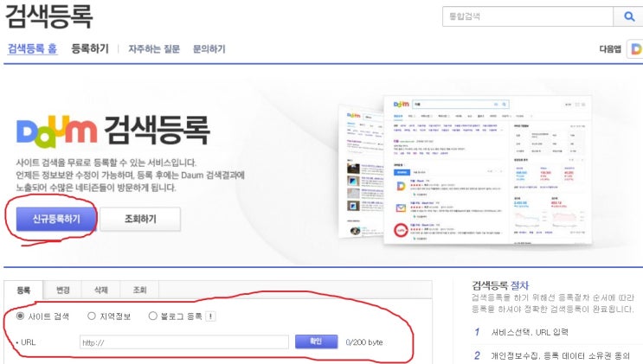Screen dimensions: 643x364
Task: Click step 1 서비스선택, URL 입력
Action: [530, 332]
